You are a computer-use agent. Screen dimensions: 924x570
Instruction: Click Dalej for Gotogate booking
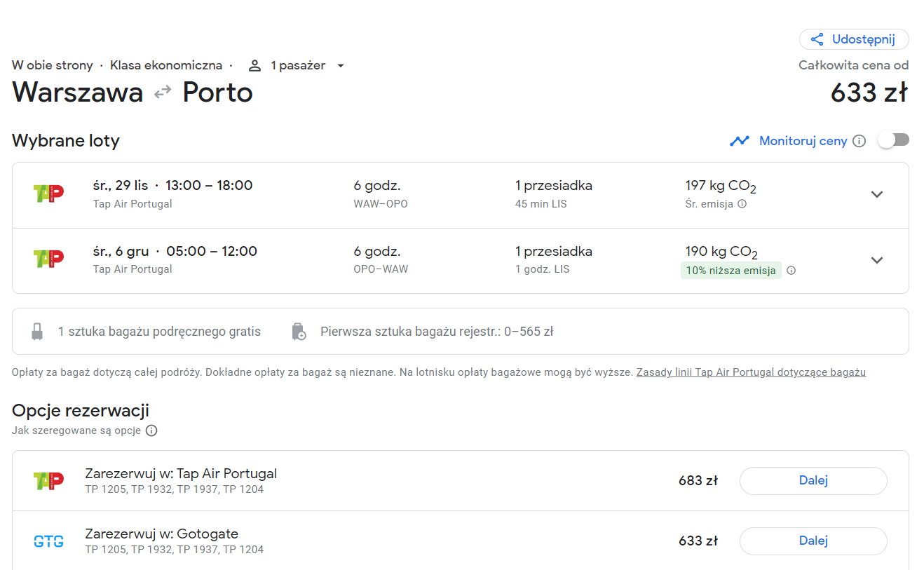(813, 541)
